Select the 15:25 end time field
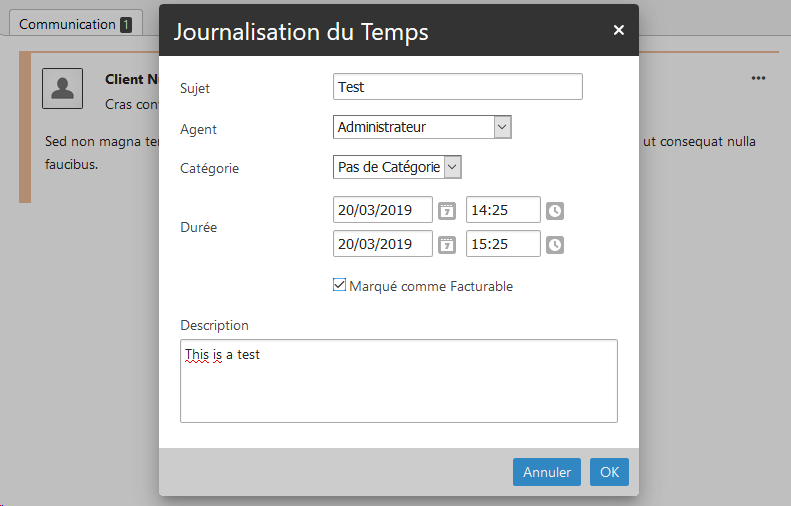The height and width of the screenshot is (506, 791). (x=503, y=244)
